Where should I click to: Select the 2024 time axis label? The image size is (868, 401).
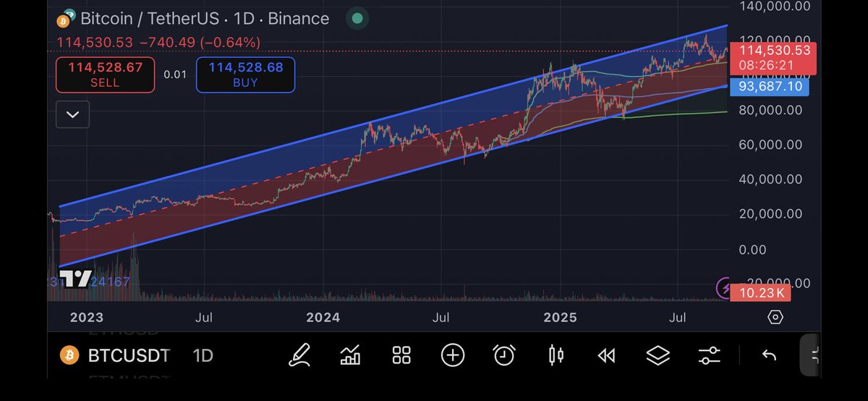point(323,318)
